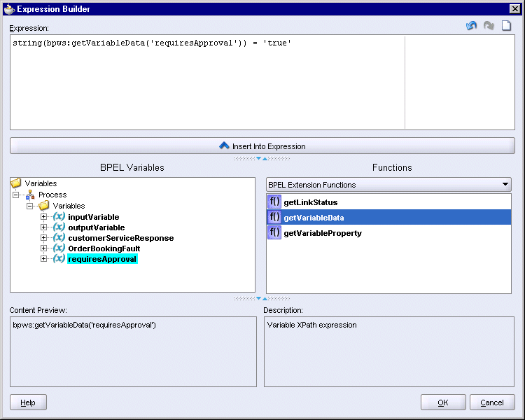Select the inputVariable tree item
Image resolution: width=525 pixels, height=420 pixels.
point(93,217)
